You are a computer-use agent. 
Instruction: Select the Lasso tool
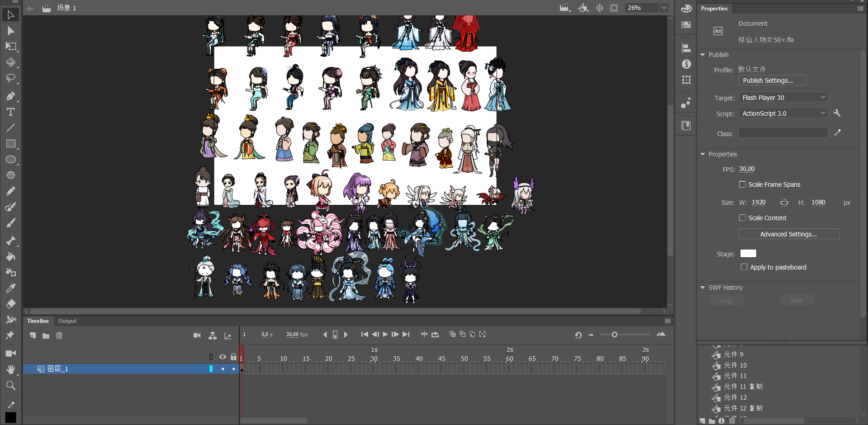point(10,78)
